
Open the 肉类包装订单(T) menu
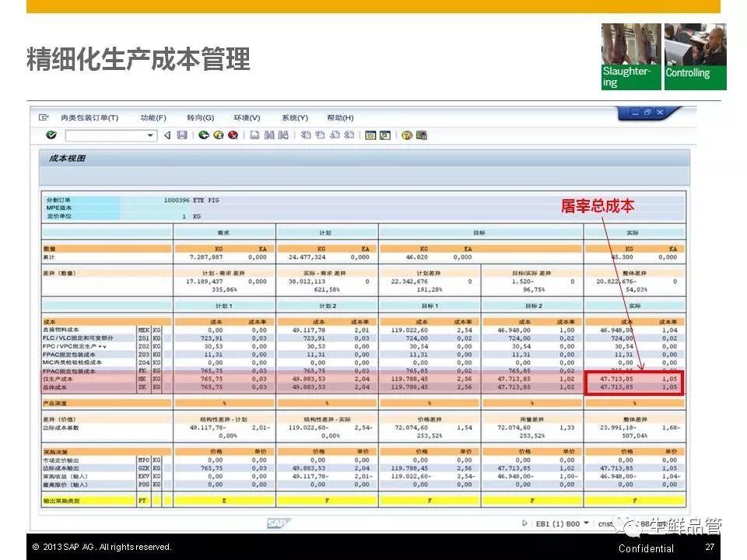89,117
